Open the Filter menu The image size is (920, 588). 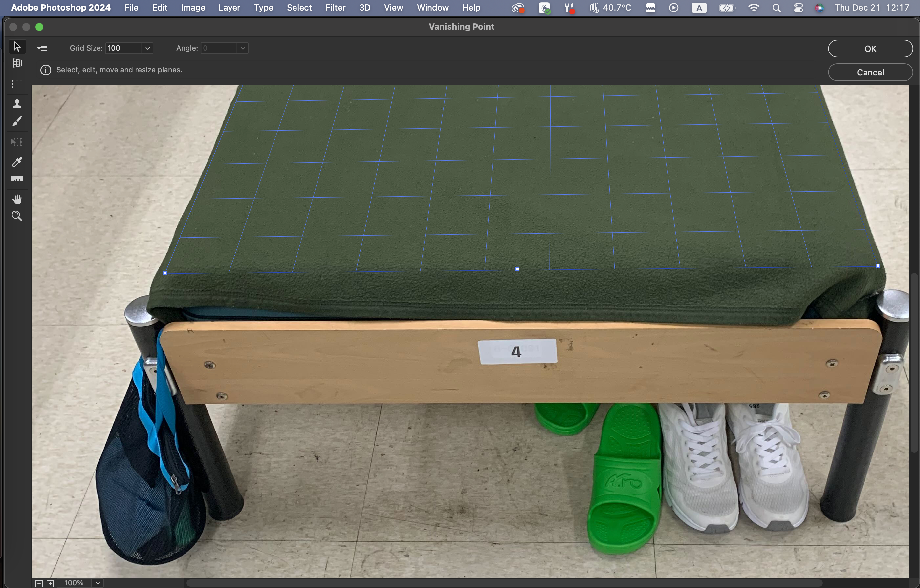(335, 8)
